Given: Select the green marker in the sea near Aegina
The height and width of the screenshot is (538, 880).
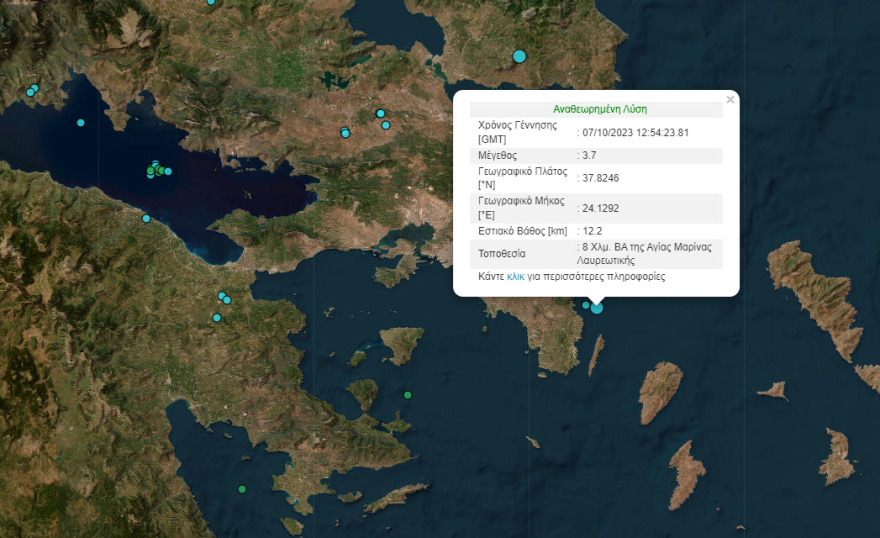Looking at the screenshot, I should pos(407,395).
